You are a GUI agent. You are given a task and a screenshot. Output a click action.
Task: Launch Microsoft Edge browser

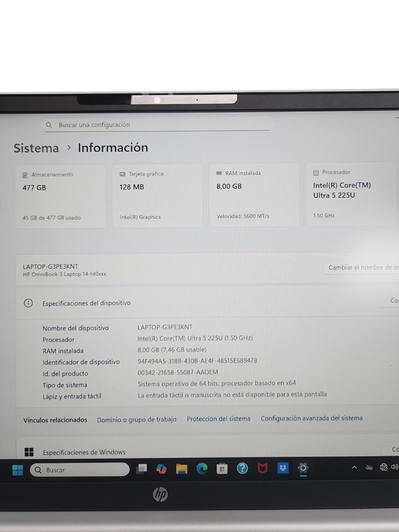[x=202, y=469]
